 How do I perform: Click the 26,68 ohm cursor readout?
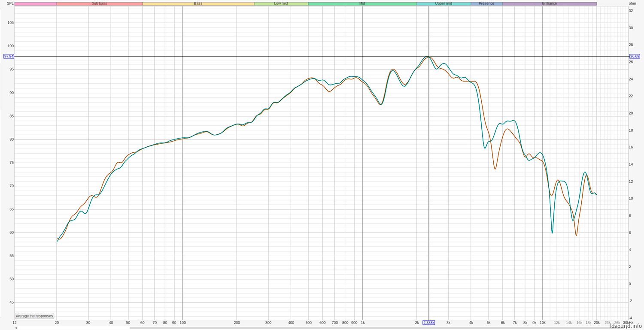pyautogui.click(x=635, y=56)
